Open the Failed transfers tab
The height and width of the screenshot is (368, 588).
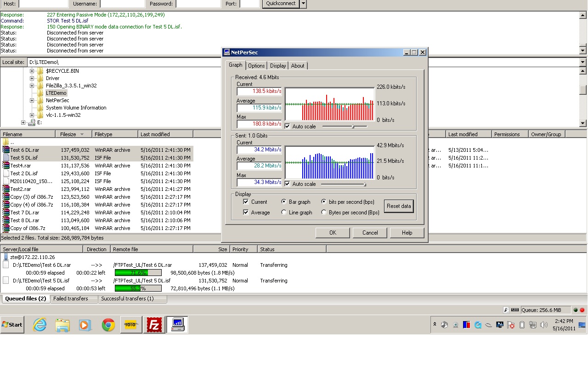pyautogui.click(x=71, y=299)
